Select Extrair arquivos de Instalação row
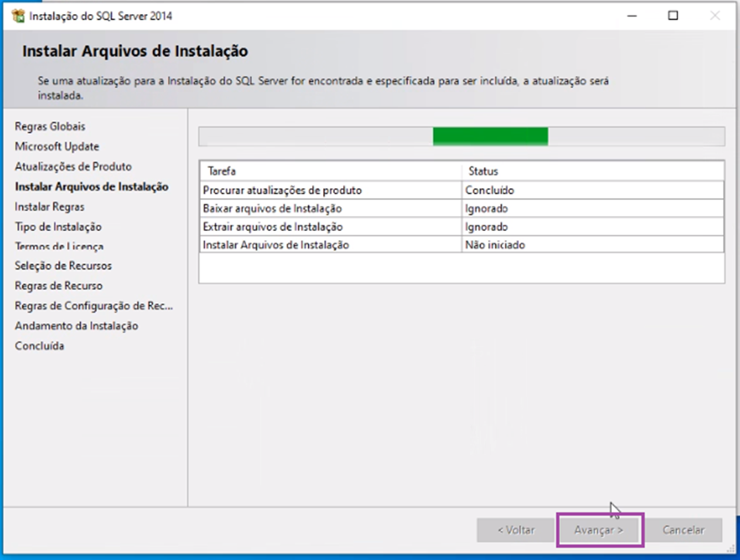Screen dimensions: 740x560 tap(461, 227)
